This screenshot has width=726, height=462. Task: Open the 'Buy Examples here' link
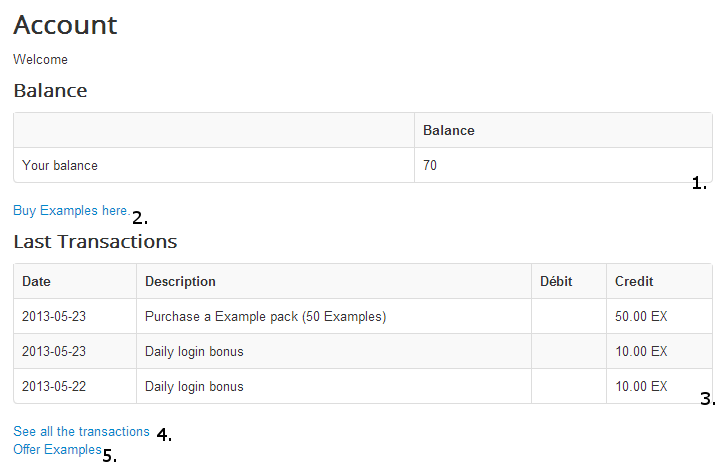tap(70, 211)
